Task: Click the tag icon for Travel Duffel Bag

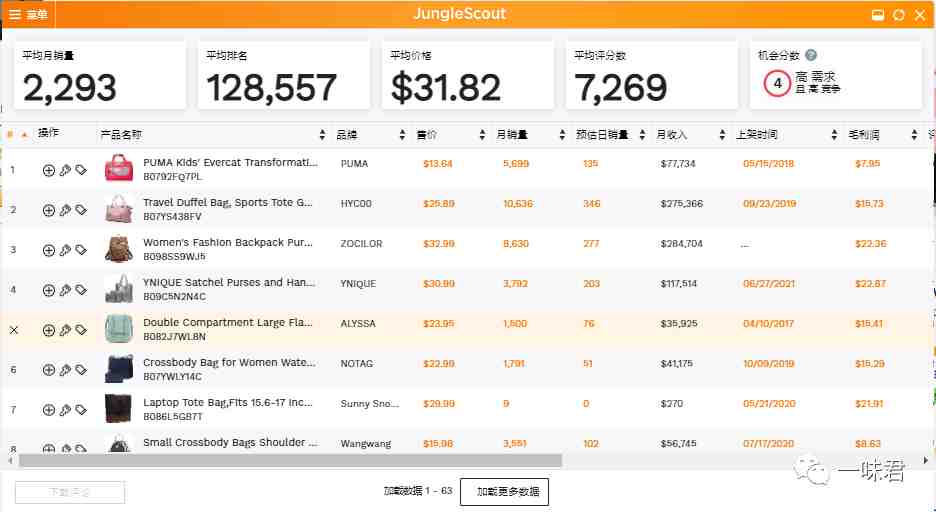Action: pos(81,210)
